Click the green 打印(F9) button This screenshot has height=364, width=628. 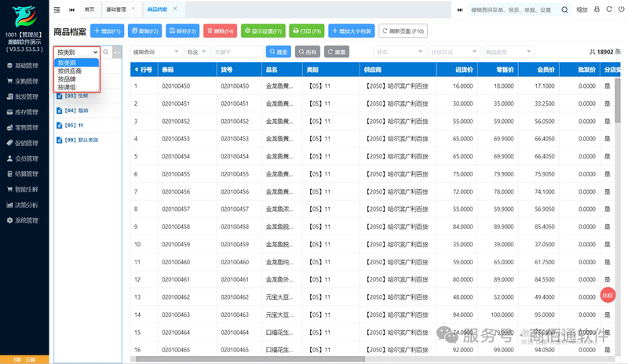tap(307, 31)
